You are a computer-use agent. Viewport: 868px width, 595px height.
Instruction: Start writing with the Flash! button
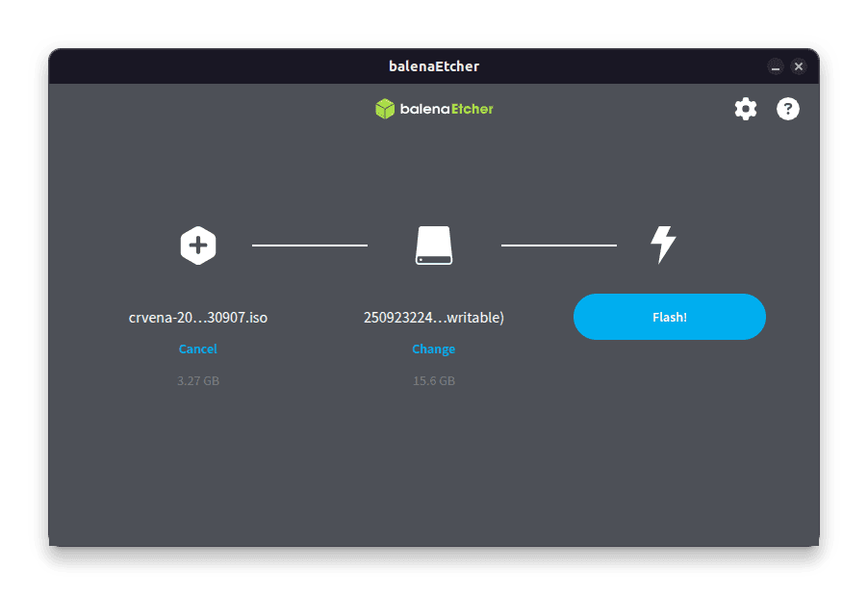click(669, 317)
